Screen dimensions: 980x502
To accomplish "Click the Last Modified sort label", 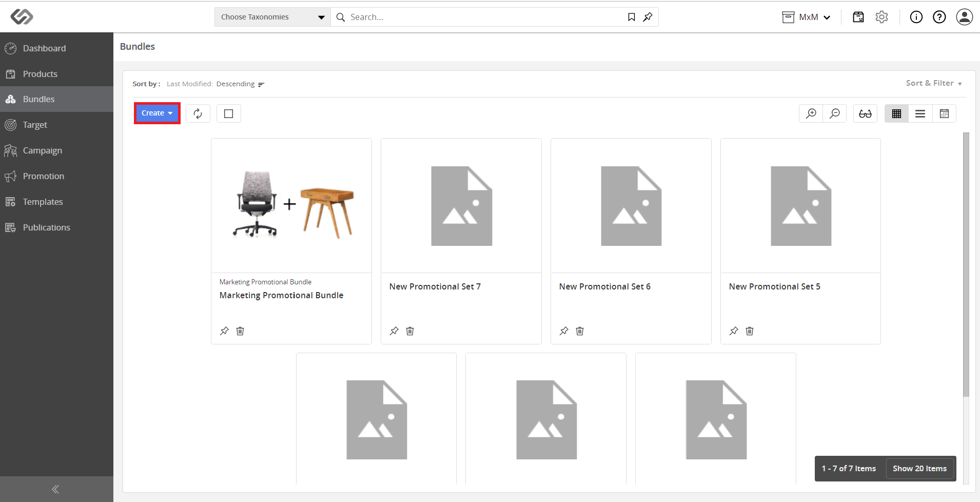I will tap(189, 84).
